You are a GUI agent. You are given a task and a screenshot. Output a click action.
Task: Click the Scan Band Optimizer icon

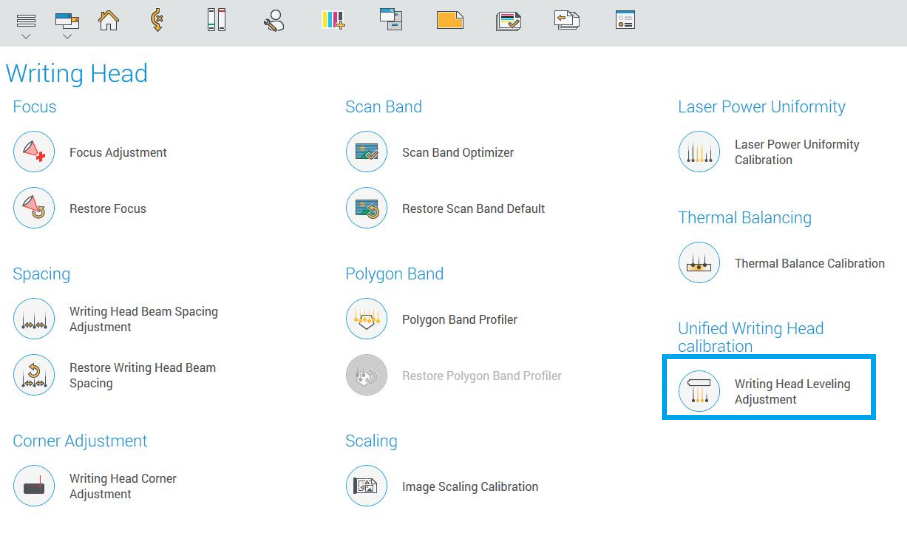click(x=367, y=152)
